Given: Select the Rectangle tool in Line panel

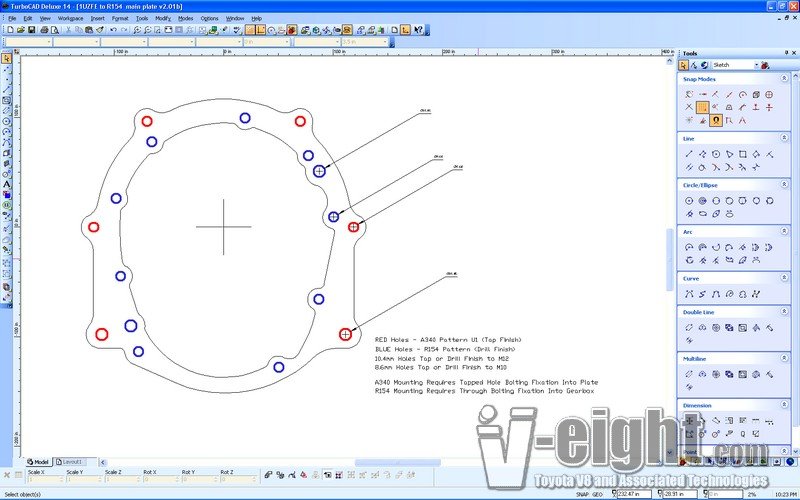Looking at the screenshot, I should pos(742,154).
